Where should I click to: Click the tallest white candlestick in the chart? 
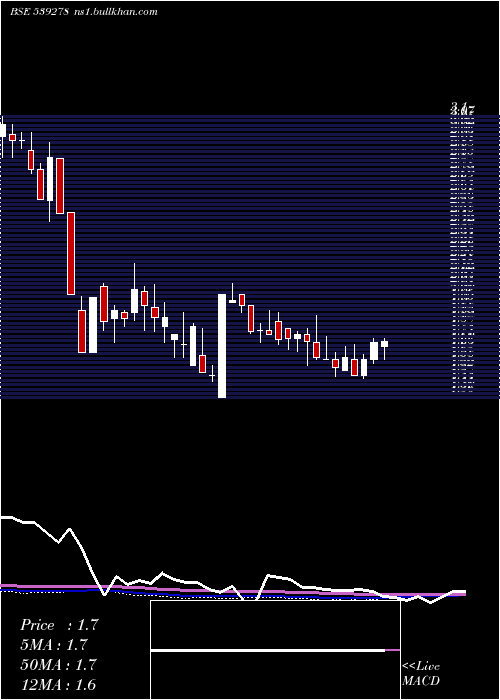(222, 346)
